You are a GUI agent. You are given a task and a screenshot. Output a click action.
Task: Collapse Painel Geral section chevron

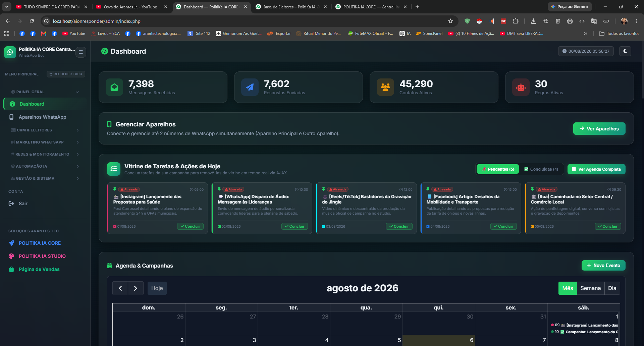pyautogui.click(x=77, y=92)
